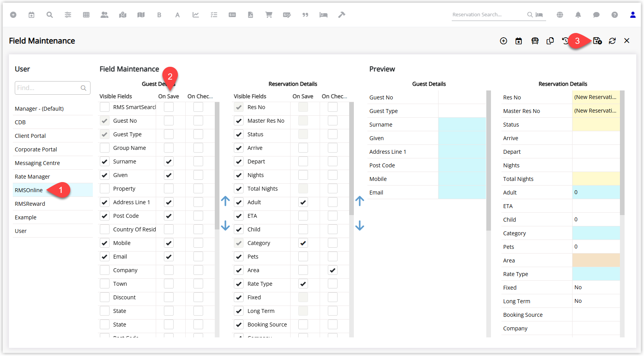Uncheck Visible Fields checkbox for Master Res No
Screen dimensions: 644x356
(x=238, y=121)
